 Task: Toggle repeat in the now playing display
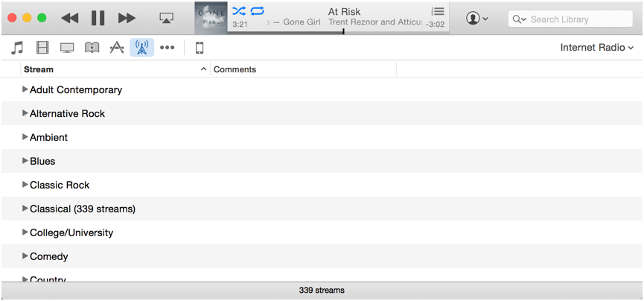coord(258,11)
